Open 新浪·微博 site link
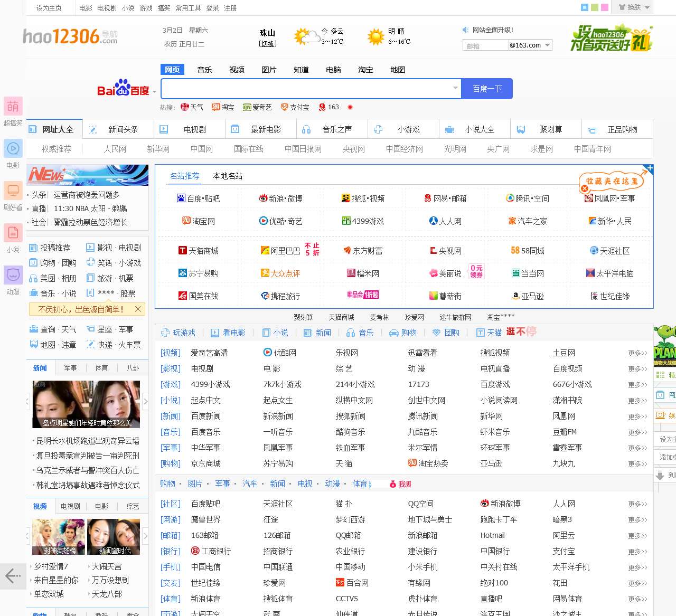This screenshot has width=676, height=616. (280, 198)
